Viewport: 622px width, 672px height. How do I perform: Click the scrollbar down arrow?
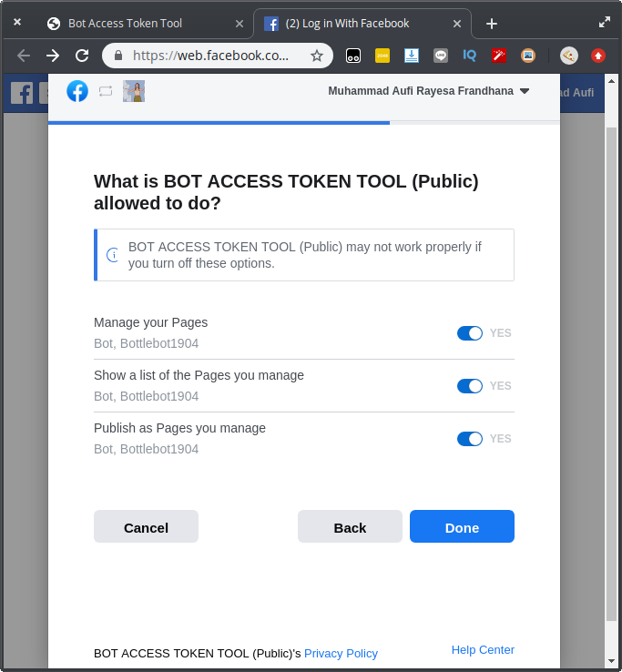pos(611,662)
